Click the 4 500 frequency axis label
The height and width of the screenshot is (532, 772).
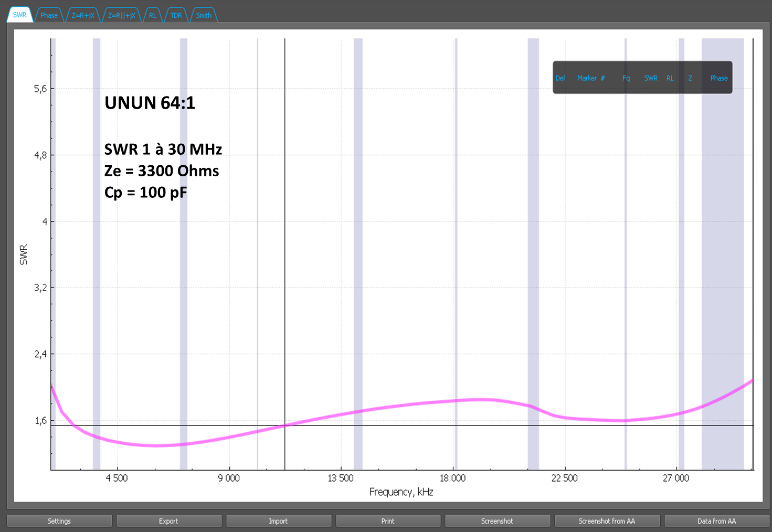pyautogui.click(x=117, y=478)
